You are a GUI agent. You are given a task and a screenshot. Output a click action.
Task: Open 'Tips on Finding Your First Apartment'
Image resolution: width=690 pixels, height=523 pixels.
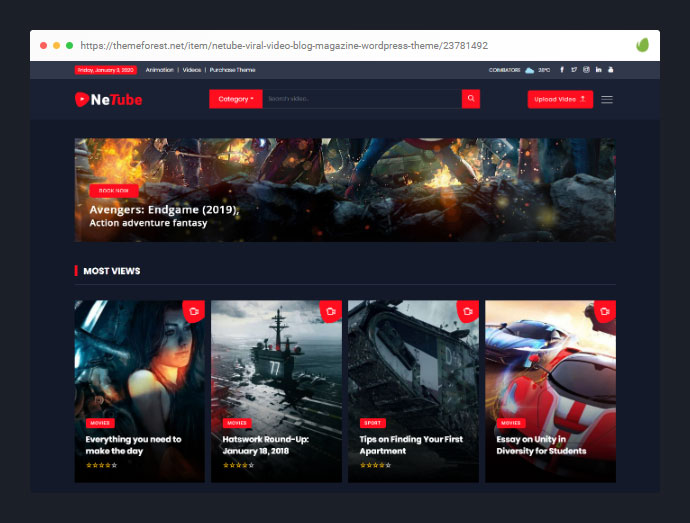pos(411,445)
